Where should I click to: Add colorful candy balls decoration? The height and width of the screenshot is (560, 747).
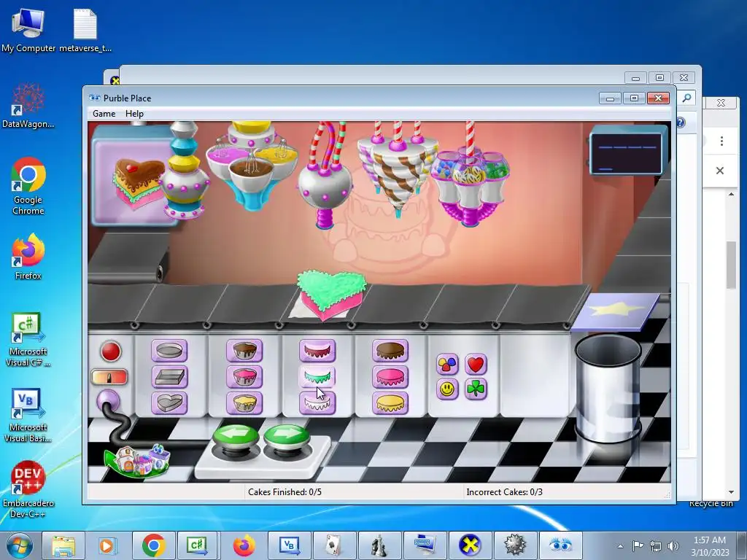(x=447, y=365)
